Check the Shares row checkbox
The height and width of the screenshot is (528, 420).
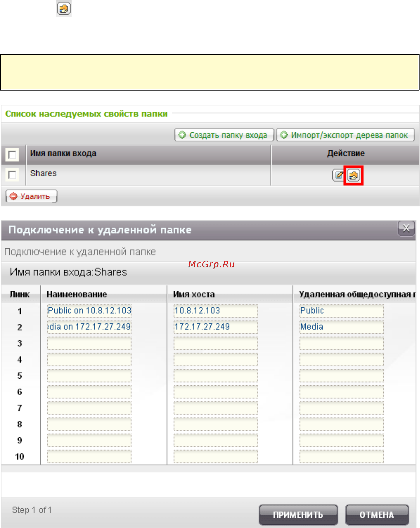pyautogui.click(x=12, y=175)
